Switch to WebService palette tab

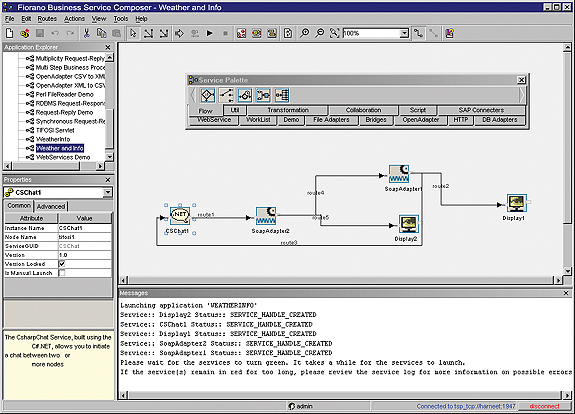coord(214,120)
